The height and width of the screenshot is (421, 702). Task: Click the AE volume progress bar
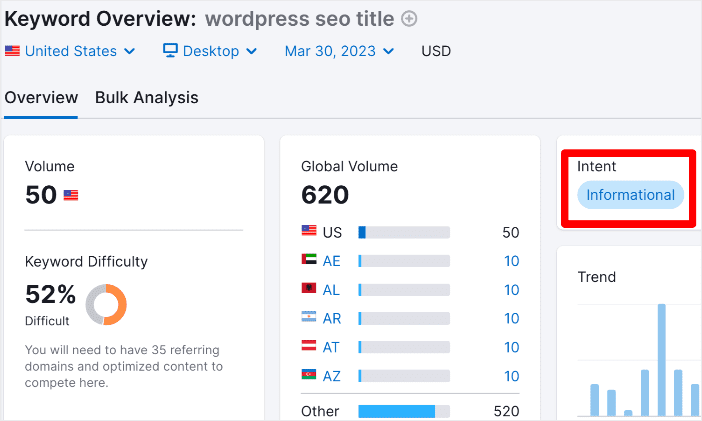tap(404, 261)
